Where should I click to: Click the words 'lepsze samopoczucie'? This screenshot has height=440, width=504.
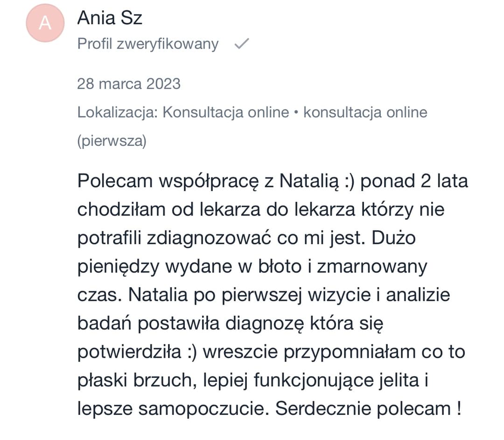pos(172,409)
